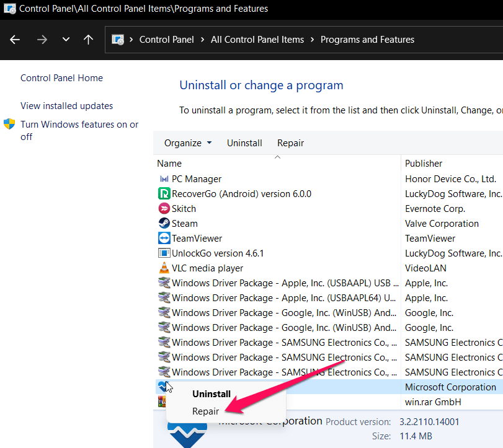
Task: Go up one level with up arrow
Action: pyautogui.click(x=88, y=40)
